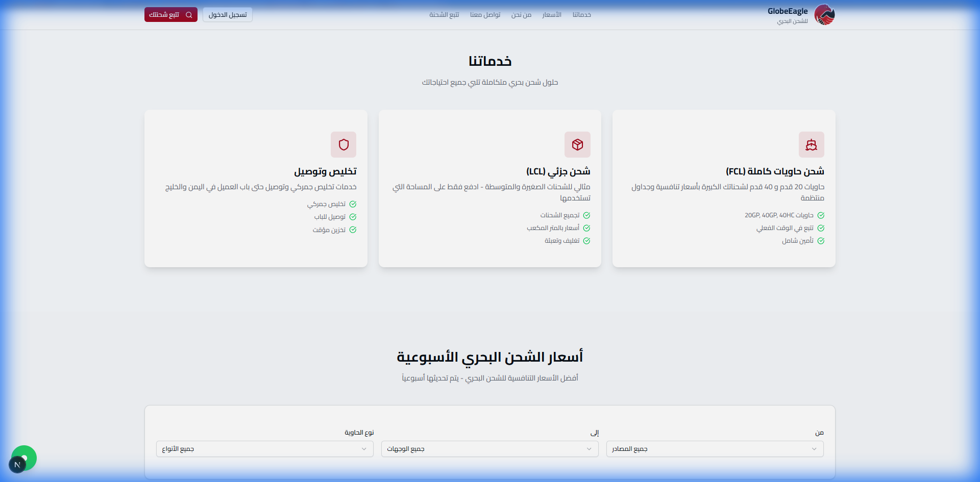Screen dimensions: 980x482
Task: Click the تسجيل الدخول button
Action: (227, 14)
